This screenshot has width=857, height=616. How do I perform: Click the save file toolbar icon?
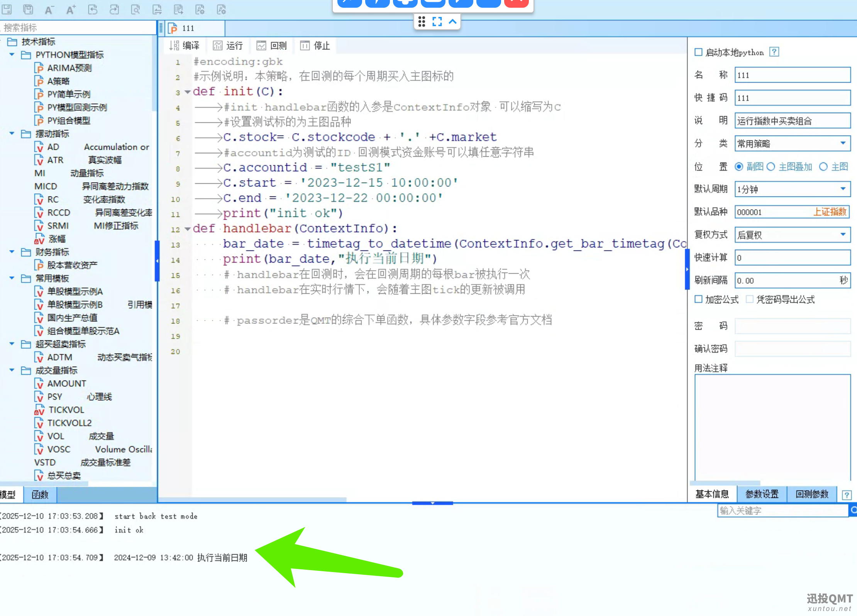(7, 10)
